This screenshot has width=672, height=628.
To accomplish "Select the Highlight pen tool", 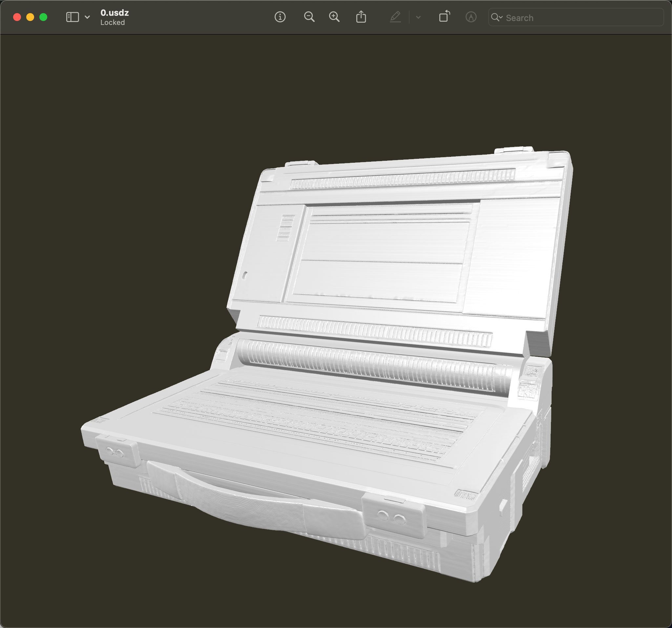I will [395, 17].
